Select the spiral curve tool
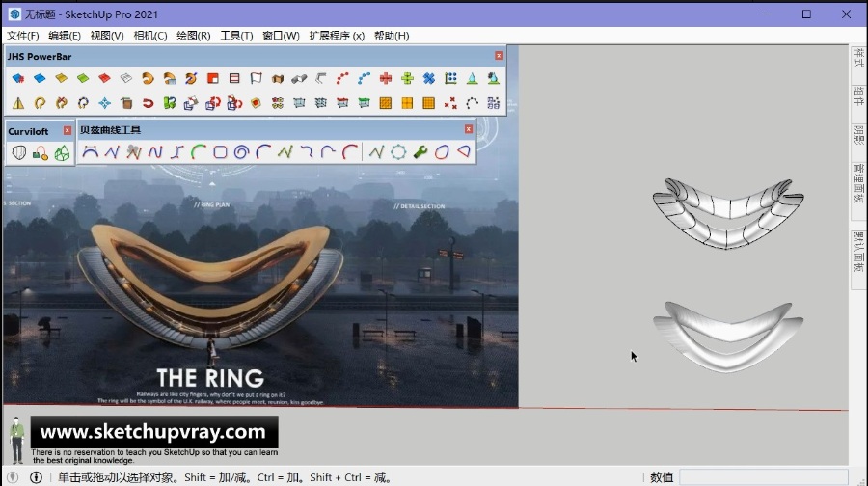 coord(241,151)
